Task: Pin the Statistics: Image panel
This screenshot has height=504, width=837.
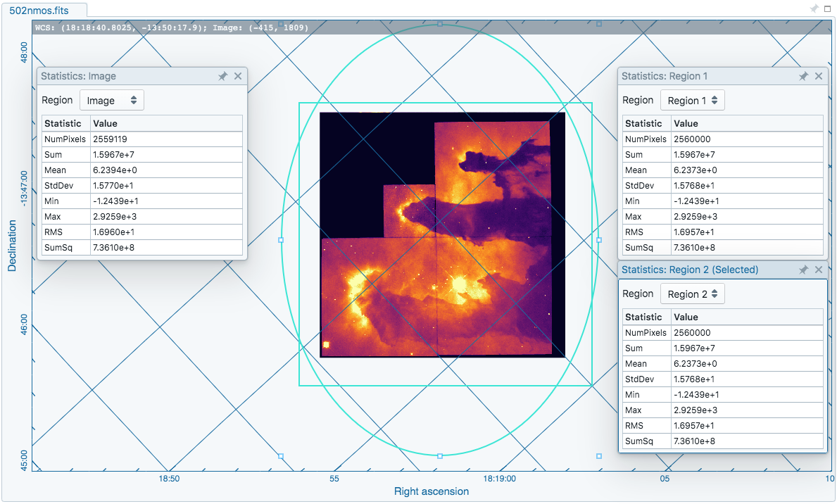Action: (x=222, y=76)
